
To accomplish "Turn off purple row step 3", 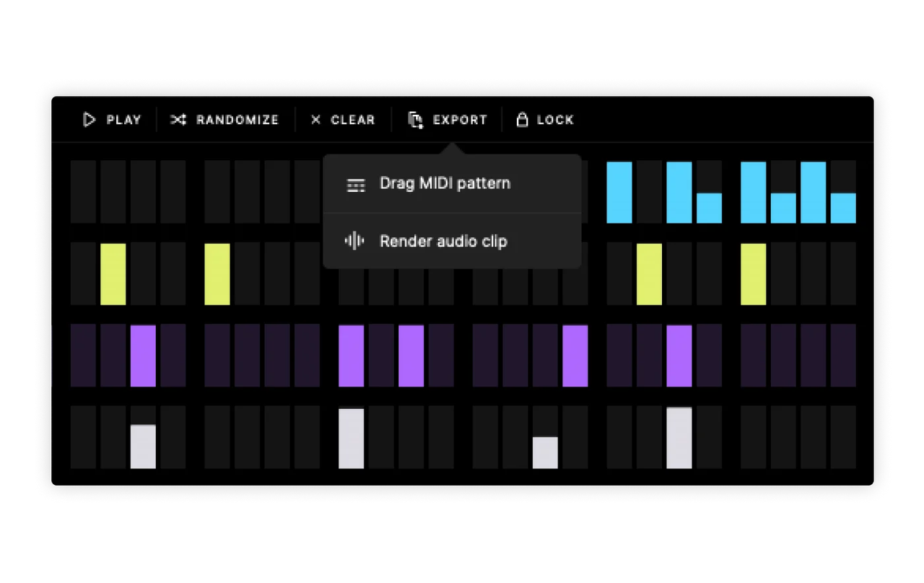I will click(x=143, y=356).
